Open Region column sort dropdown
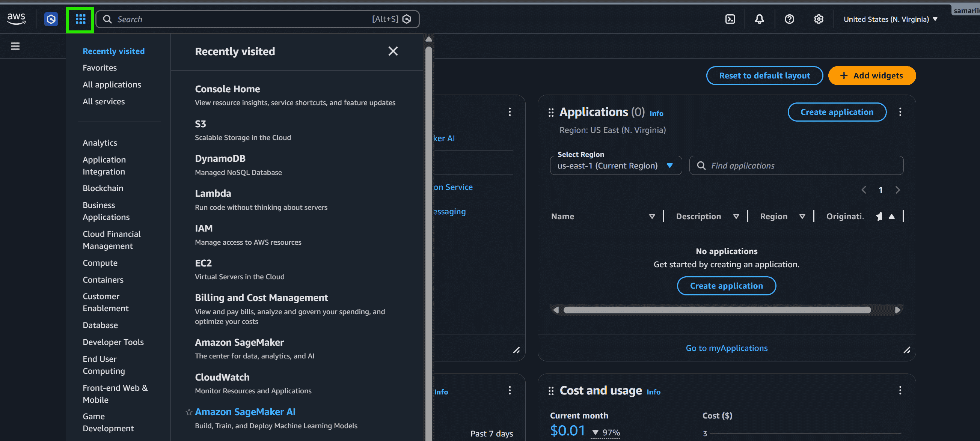This screenshot has width=980, height=441. point(802,216)
